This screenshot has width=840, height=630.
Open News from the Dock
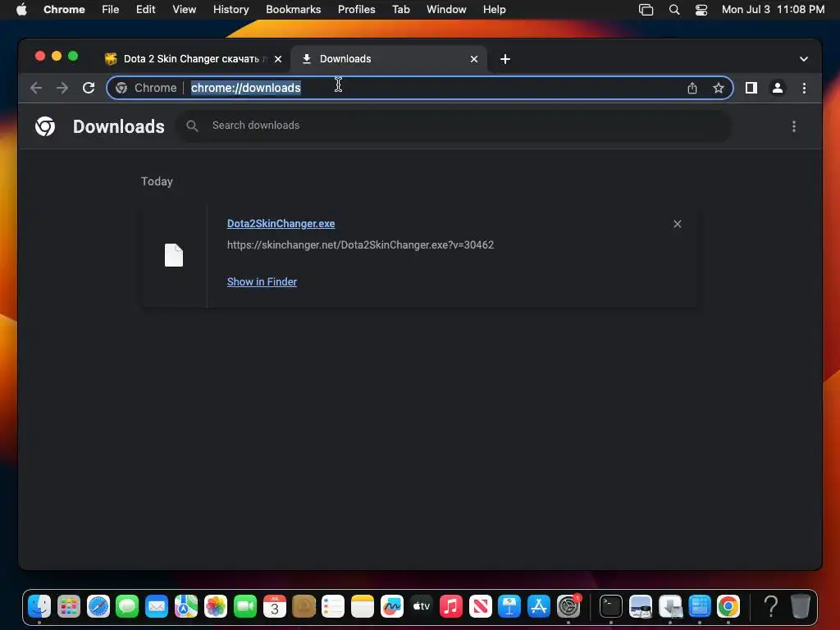pos(480,606)
